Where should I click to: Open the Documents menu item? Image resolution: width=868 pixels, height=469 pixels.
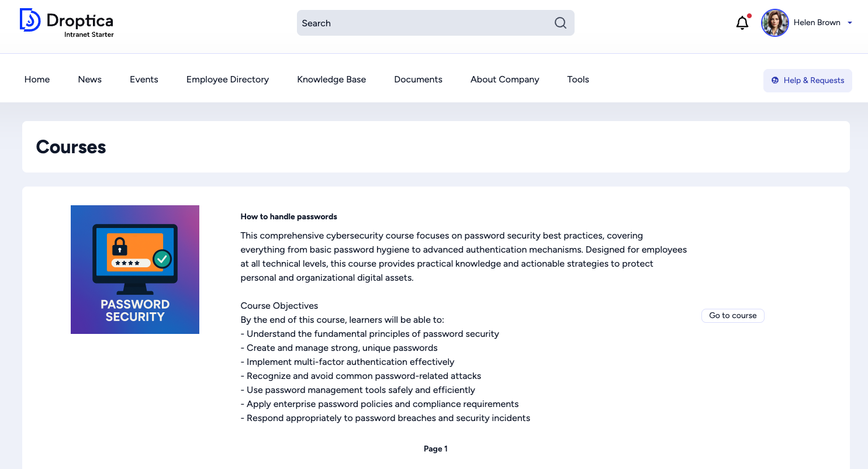point(418,80)
